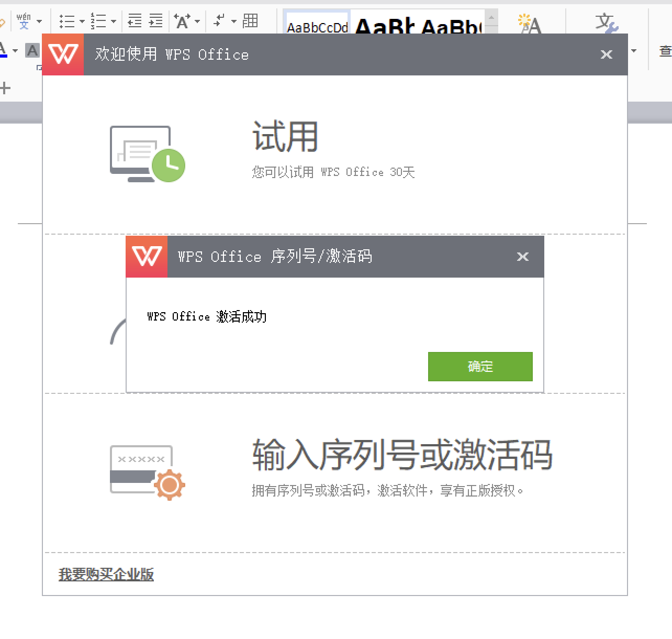Image resolution: width=672 pixels, height=639 pixels.
Task: Apply numbered list formatting
Action: point(98,21)
